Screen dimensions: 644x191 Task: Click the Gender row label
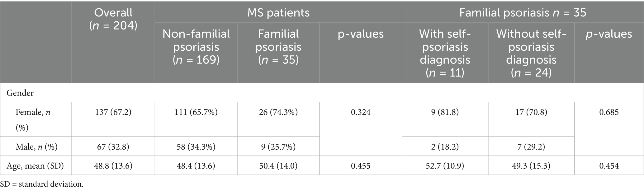[20, 93]
